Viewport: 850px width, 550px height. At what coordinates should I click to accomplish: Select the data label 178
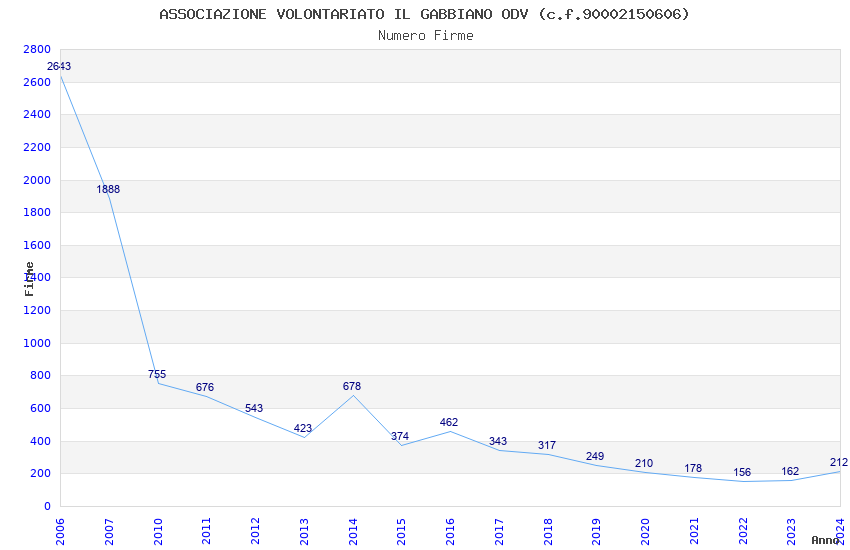pos(693,468)
